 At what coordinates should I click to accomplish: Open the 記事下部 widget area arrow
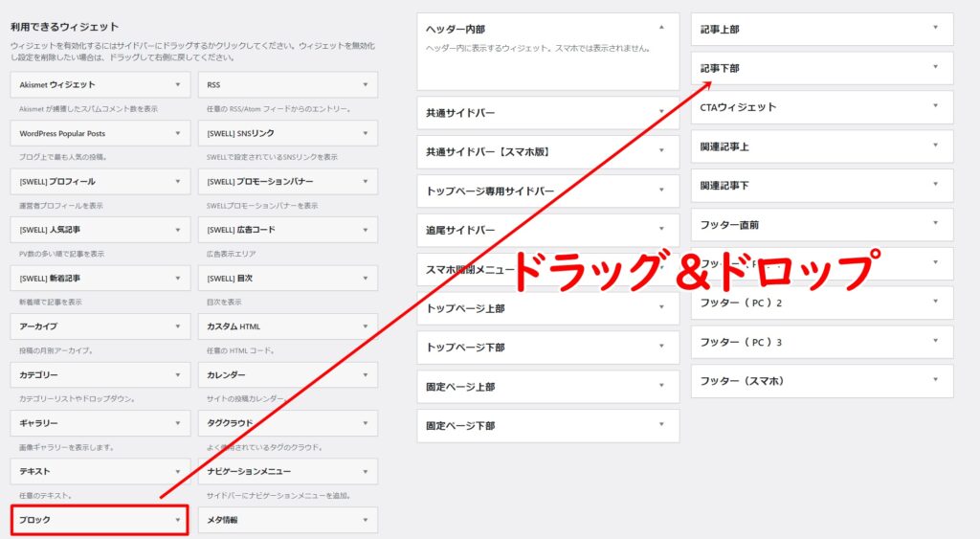point(935,68)
